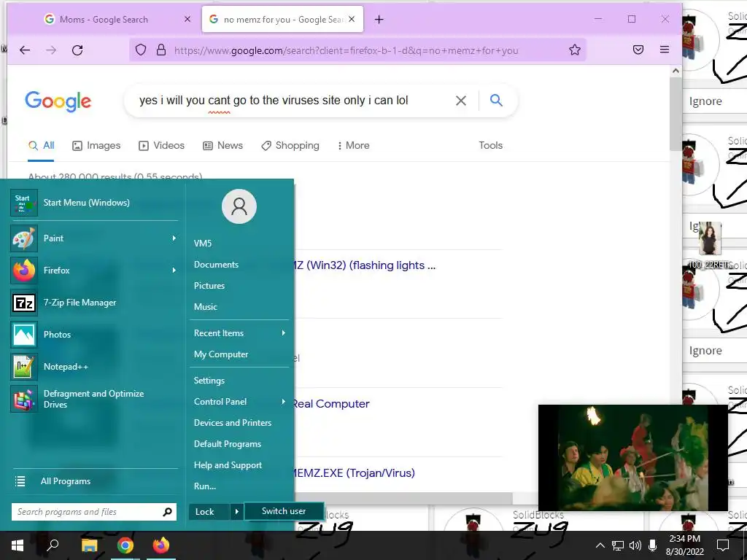Show hidden tray icons chevron
Viewport: 747px width, 560px height.
(600, 545)
